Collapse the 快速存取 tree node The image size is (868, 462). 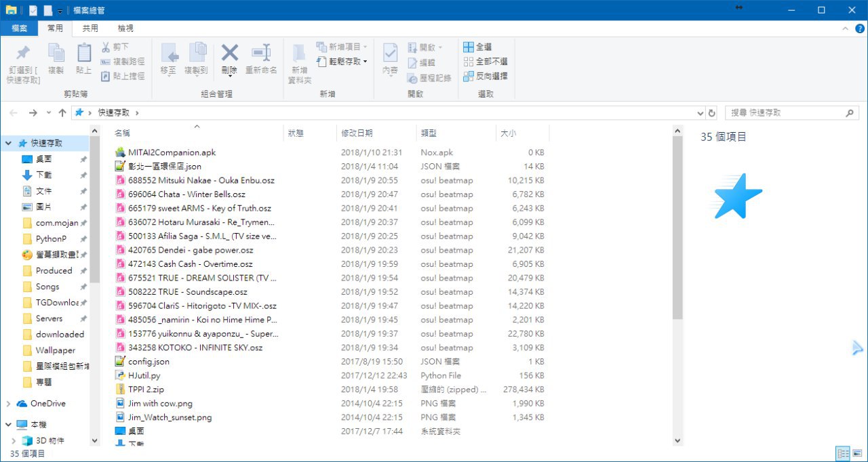8,144
